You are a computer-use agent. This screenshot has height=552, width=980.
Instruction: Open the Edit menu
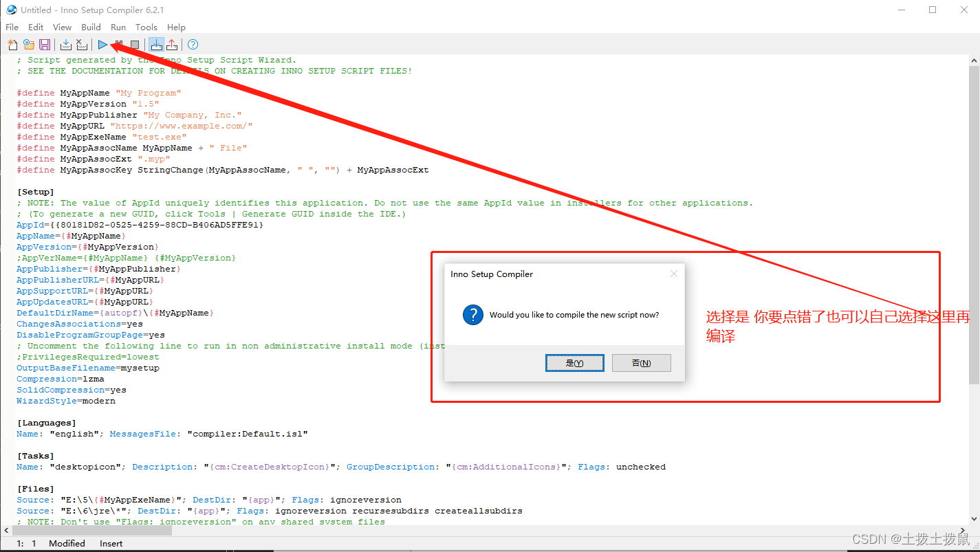coord(36,27)
